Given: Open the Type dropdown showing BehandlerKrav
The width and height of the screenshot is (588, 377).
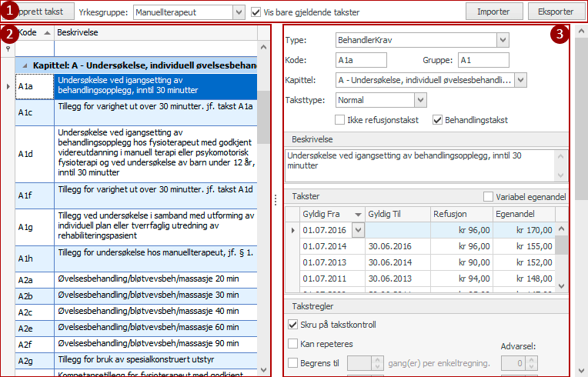Looking at the screenshot, I should pyautogui.click(x=503, y=40).
